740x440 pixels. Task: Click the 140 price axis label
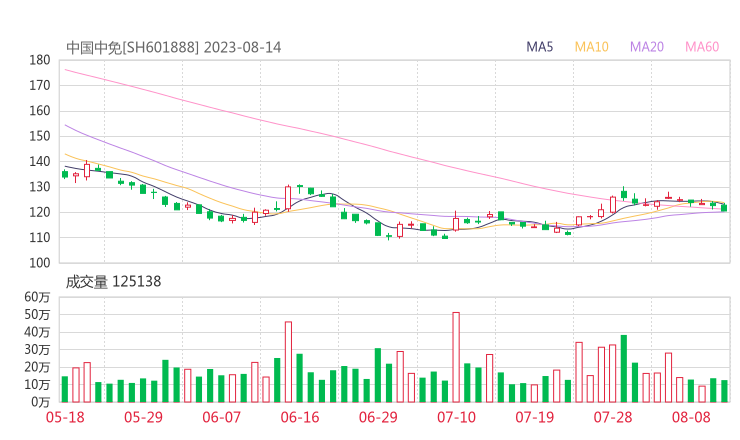[x=40, y=161]
